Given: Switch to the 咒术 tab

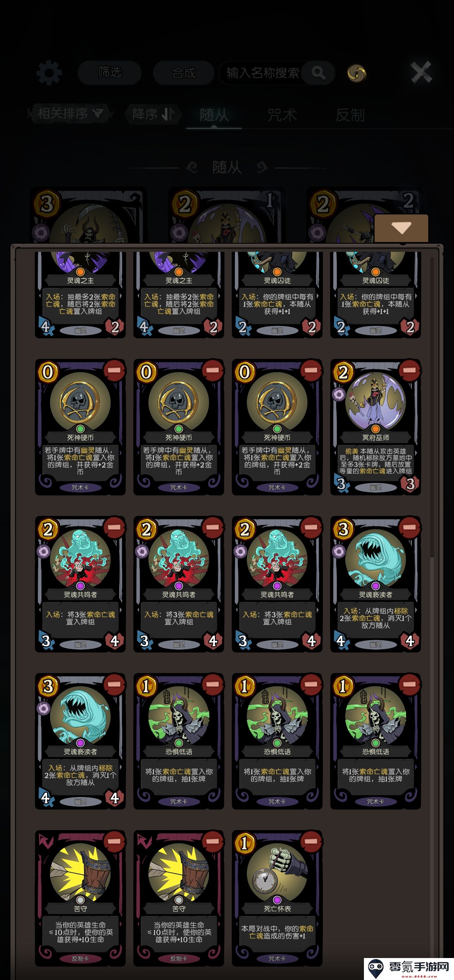Looking at the screenshot, I should (282, 115).
